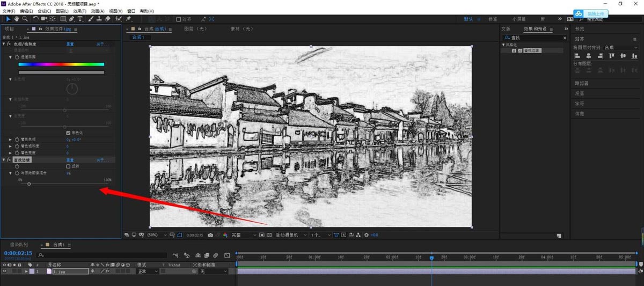This screenshot has width=644, height=286.
Task: Select the Clone Stamp tool
Action: coord(99,19)
